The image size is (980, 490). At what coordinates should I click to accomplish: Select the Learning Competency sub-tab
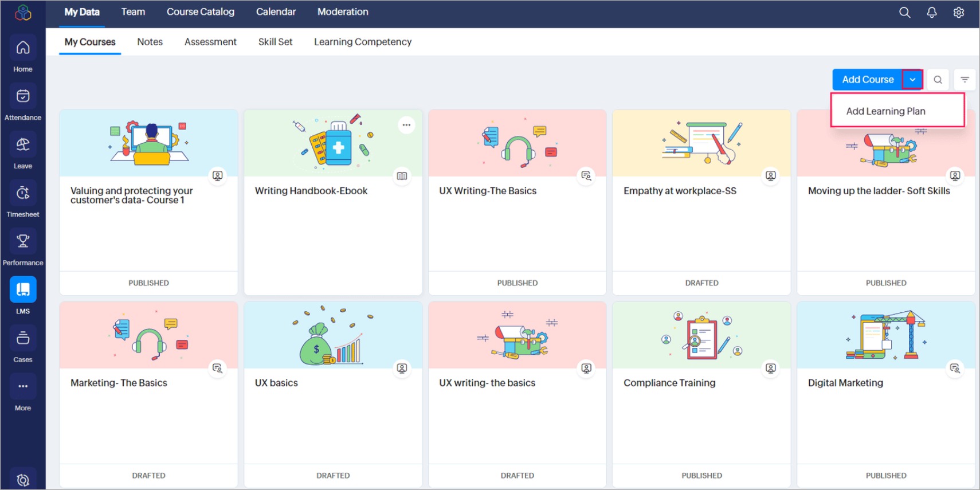click(x=363, y=42)
